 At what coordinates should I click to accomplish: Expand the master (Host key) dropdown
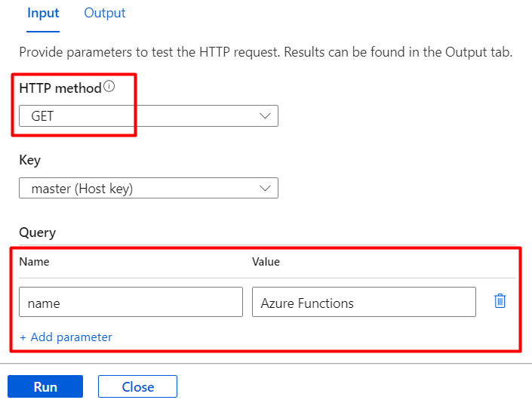pyautogui.click(x=148, y=189)
